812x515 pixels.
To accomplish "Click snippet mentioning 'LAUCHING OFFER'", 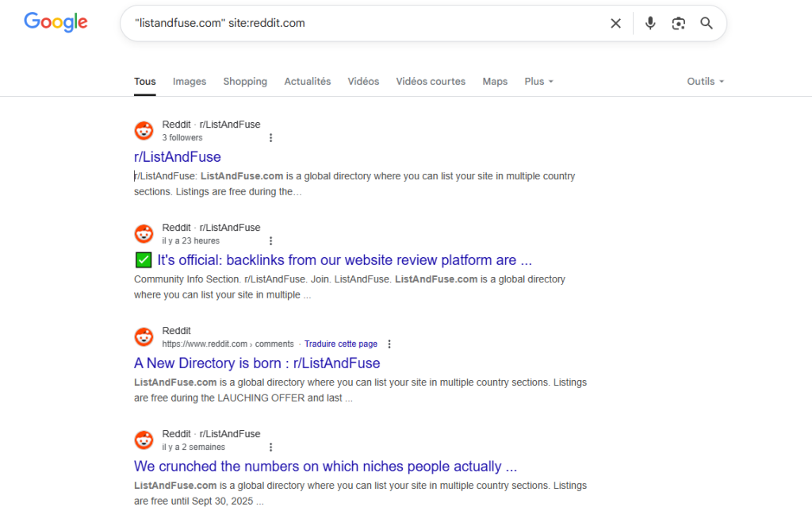I will point(361,390).
